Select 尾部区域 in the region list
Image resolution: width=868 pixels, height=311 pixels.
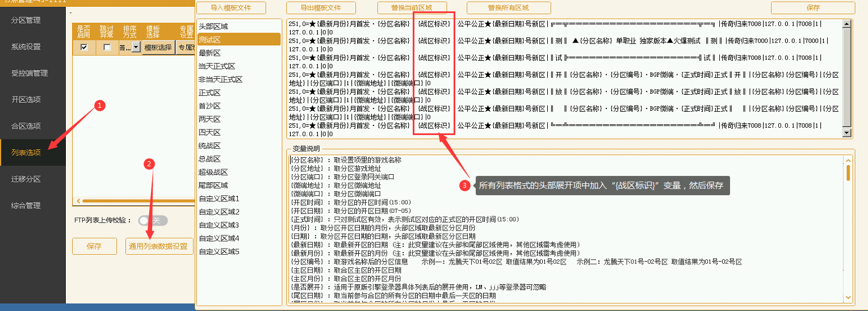pos(213,186)
